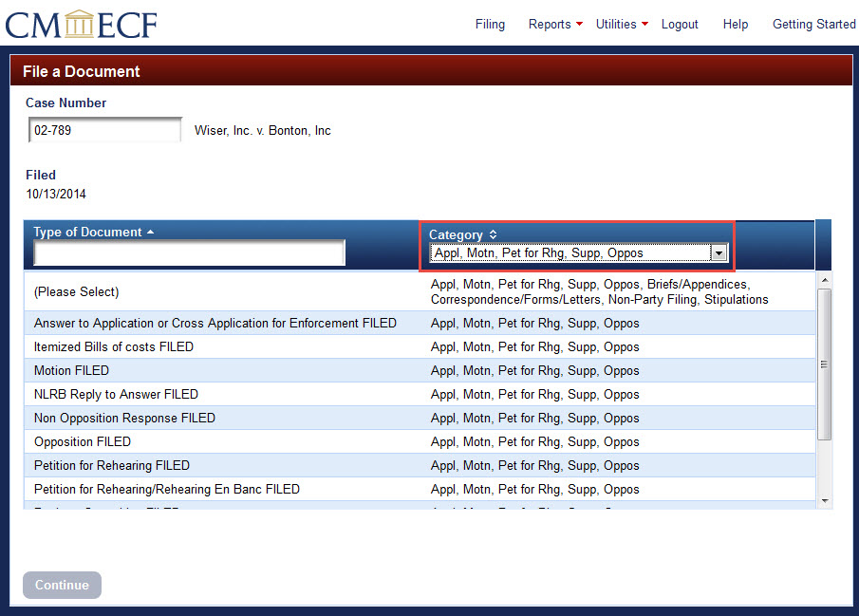859x616 pixels.
Task: Focus the Type of Document filter field
Action: tap(189, 252)
